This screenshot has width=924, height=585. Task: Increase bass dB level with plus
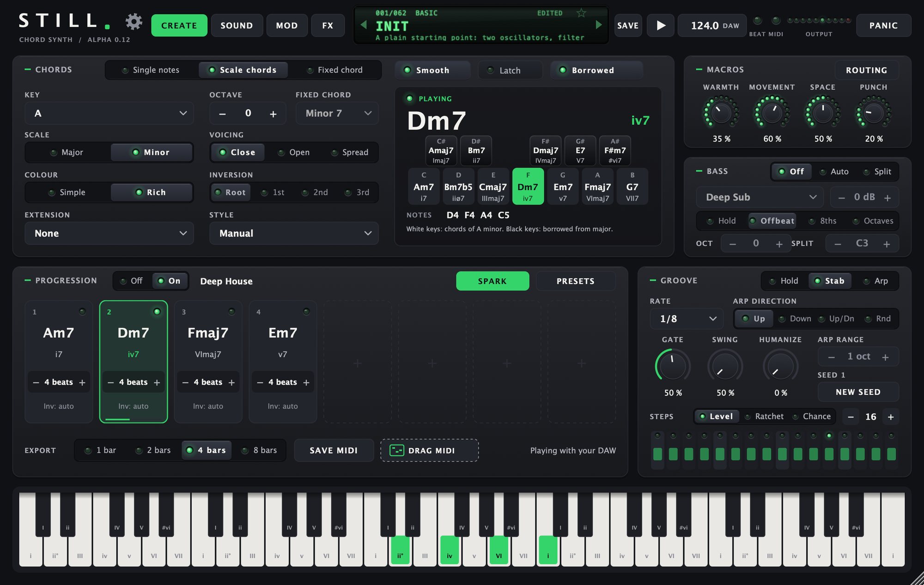[x=887, y=198]
